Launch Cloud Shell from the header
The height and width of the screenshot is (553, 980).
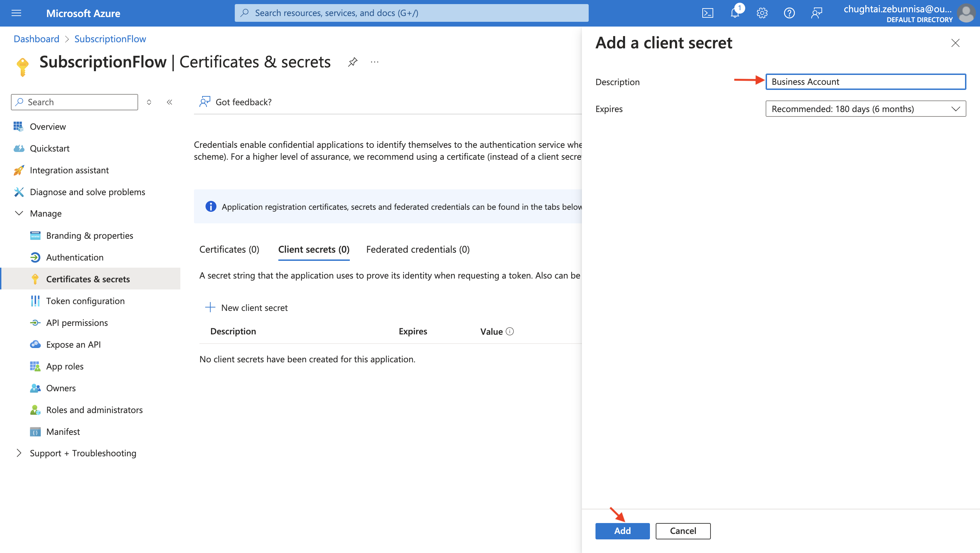click(707, 13)
